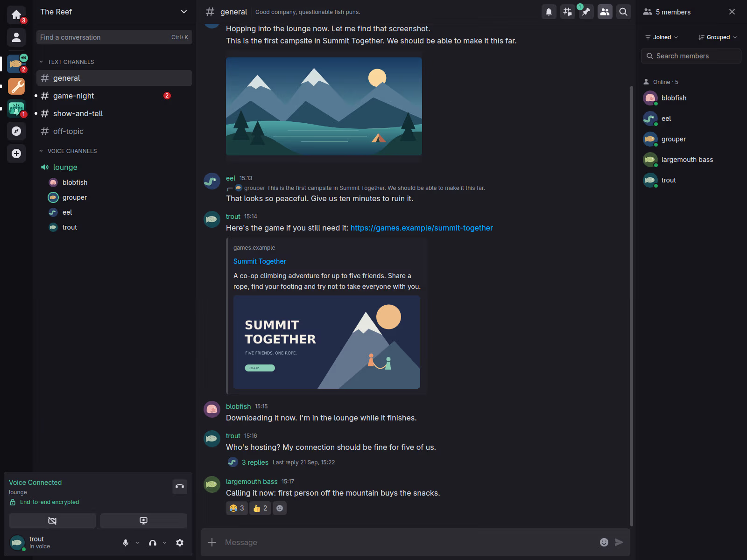The image size is (747, 560).
Task: Add a reaction to largemouth bass's message
Action: pyautogui.click(x=280, y=508)
